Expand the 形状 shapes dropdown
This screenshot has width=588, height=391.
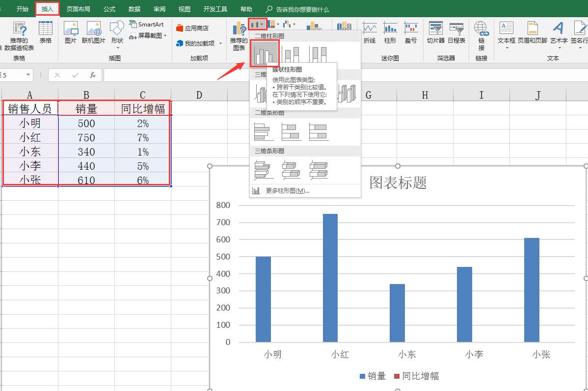pos(117,48)
